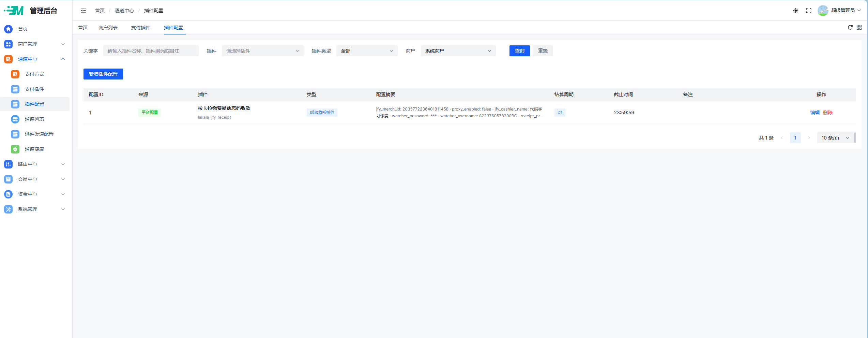
Task: Open the 商户 dropdown showing 系统商户
Action: click(x=458, y=51)
